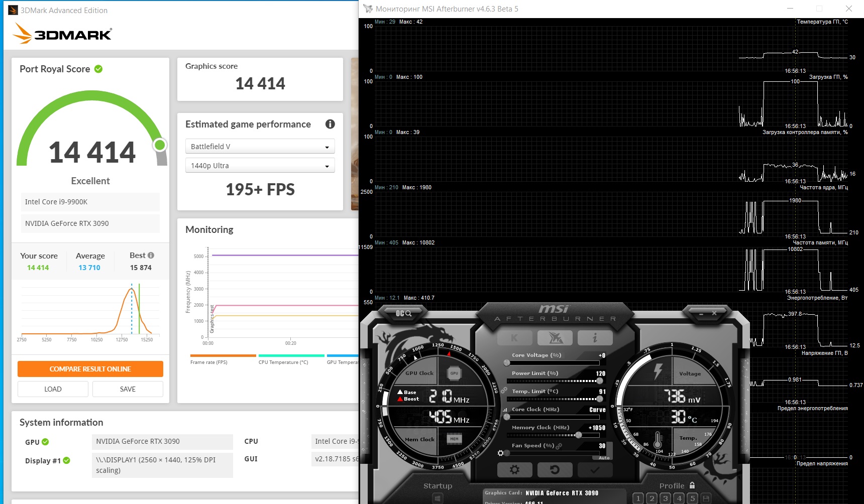Click the thermometer temperature icon
The image size is (864, 504).
point(658,440)
